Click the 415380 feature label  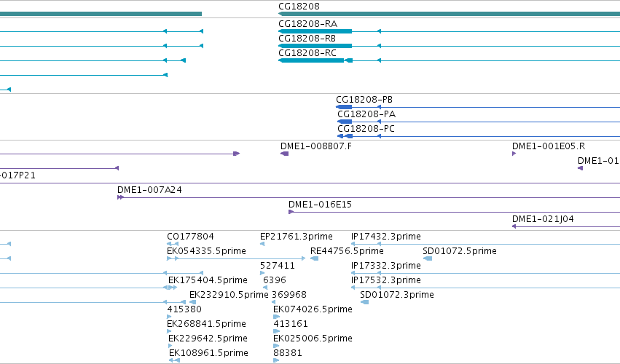184,309
